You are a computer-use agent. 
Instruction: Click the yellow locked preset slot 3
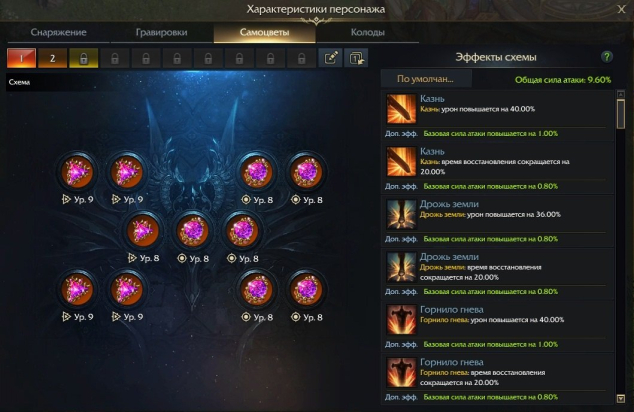[83, 58]
